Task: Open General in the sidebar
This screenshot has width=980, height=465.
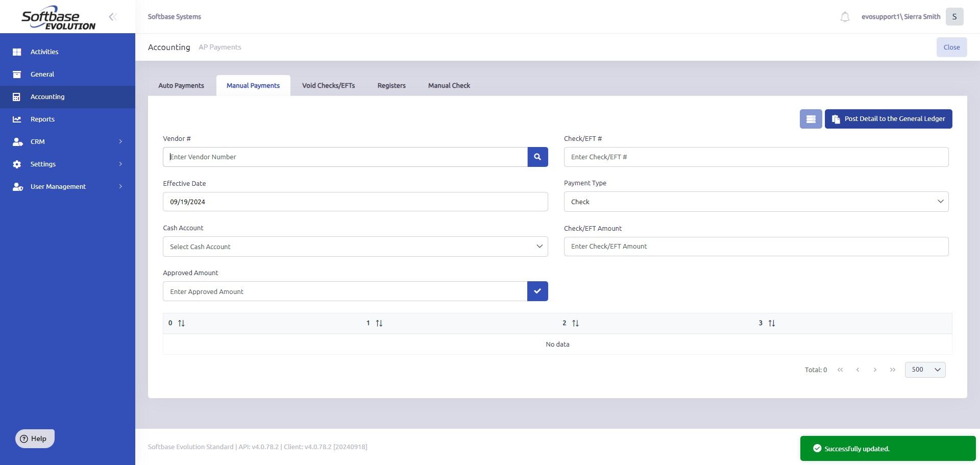Action: tap(67, 75)
